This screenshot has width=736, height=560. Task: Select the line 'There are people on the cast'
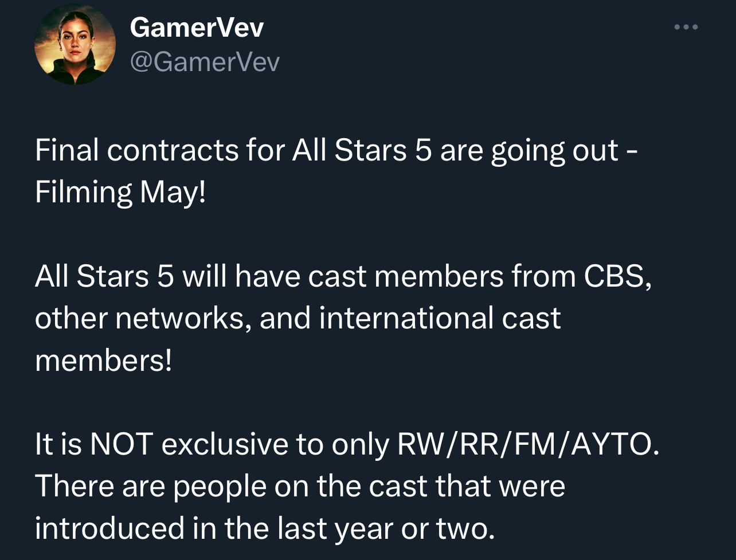(300, 486)
